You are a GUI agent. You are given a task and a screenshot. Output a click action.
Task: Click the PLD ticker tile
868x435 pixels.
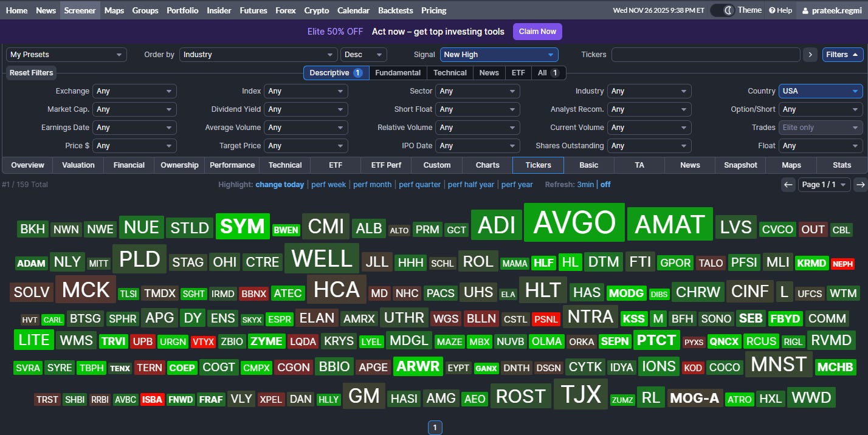(x=139, y=260)
